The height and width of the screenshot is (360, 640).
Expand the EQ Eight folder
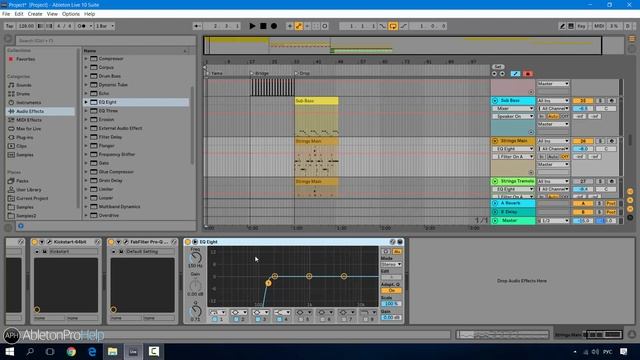(x=86, y=102)
